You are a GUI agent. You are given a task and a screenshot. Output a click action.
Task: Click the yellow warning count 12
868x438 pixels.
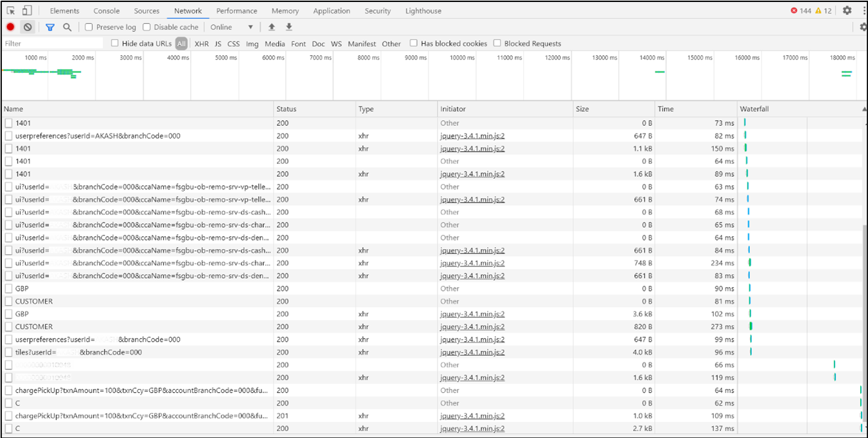tap(824, 11)
